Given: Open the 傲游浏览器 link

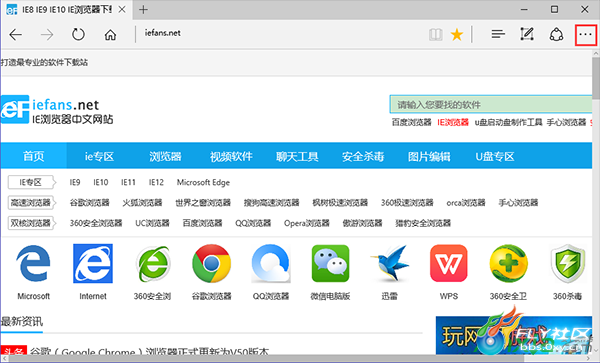Looking at the screenshot, I should pyautogui.click(x=362, y=223).
